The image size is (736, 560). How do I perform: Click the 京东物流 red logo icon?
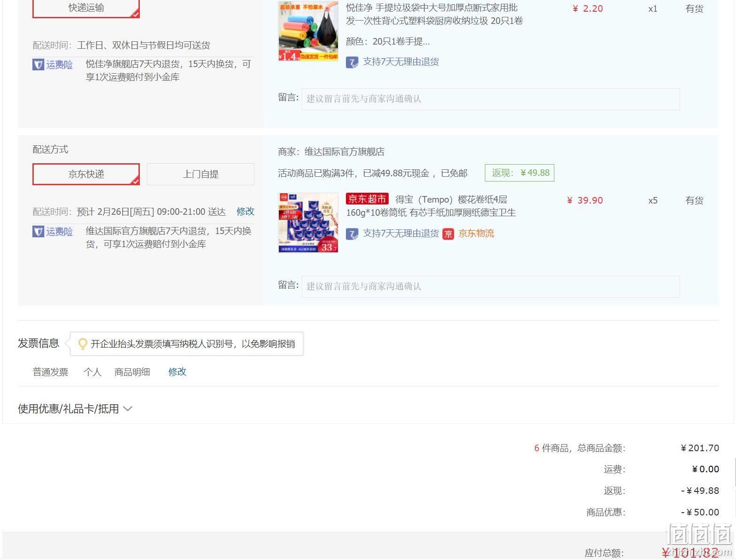point(448,234)
